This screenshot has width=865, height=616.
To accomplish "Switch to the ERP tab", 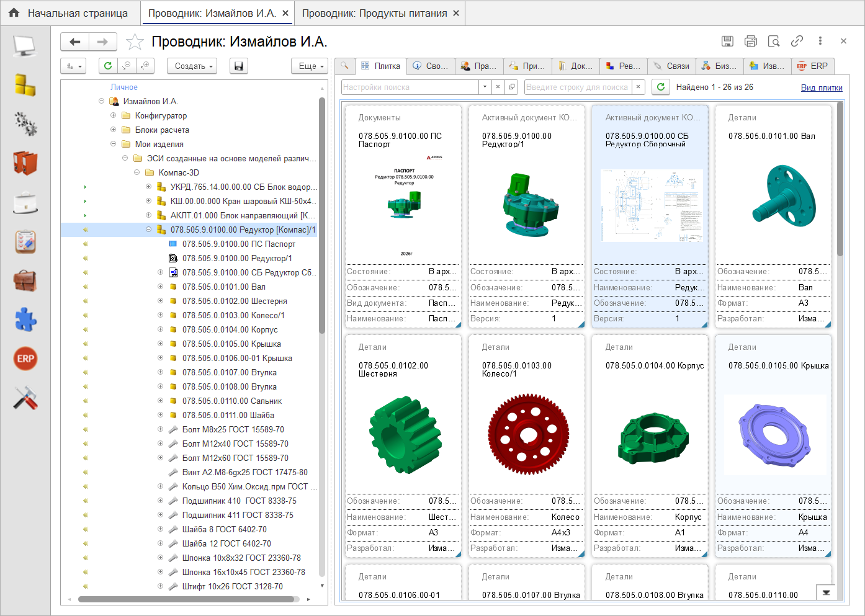I will [x=813, y=66].
